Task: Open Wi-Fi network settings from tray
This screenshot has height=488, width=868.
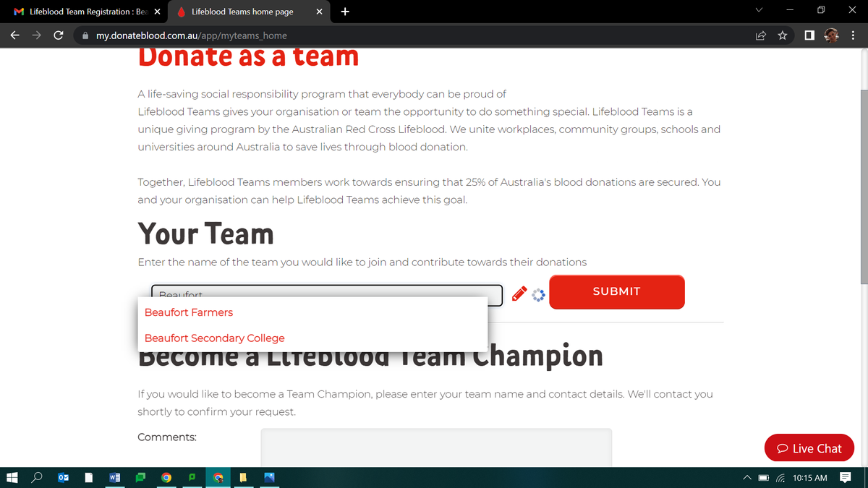Action: pos(780,478)
